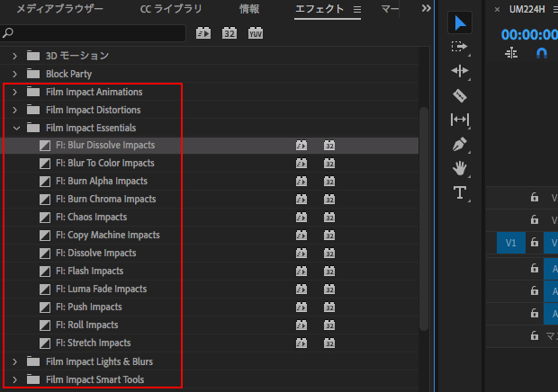Select the Ripple Edit tool
The width and height of the screenshot is (558, 392).
click(459, 71)
